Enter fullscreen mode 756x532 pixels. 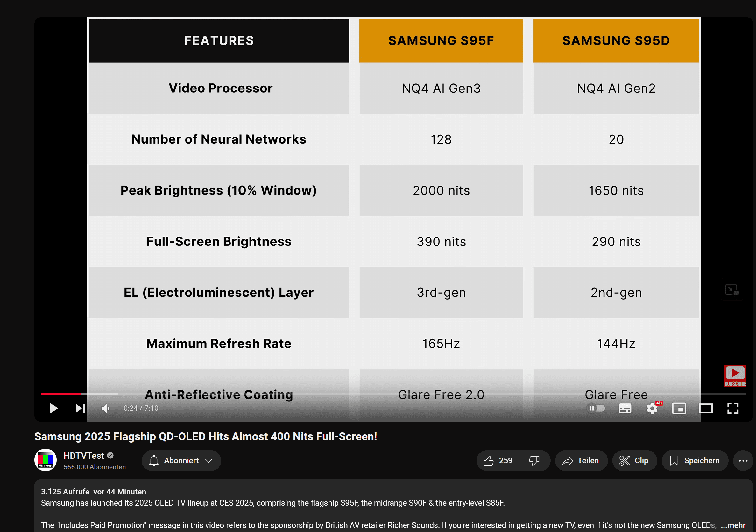(x=733, y=408)
